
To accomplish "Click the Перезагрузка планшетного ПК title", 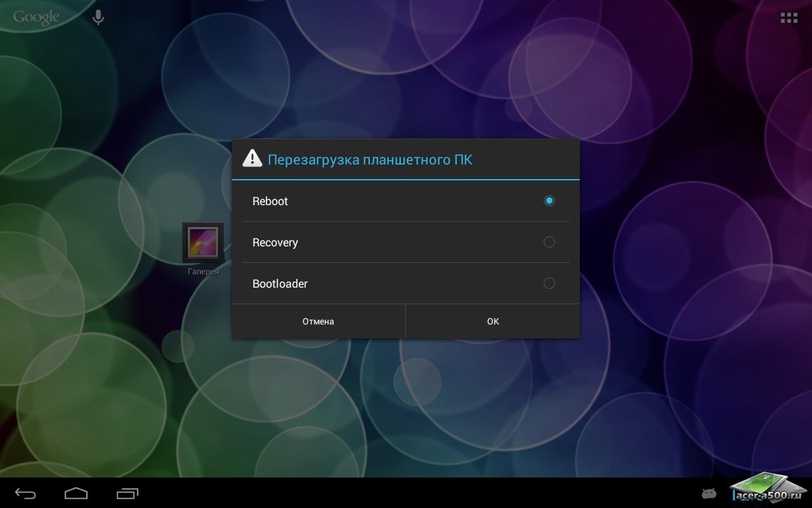I will click(x=370, y=159).
